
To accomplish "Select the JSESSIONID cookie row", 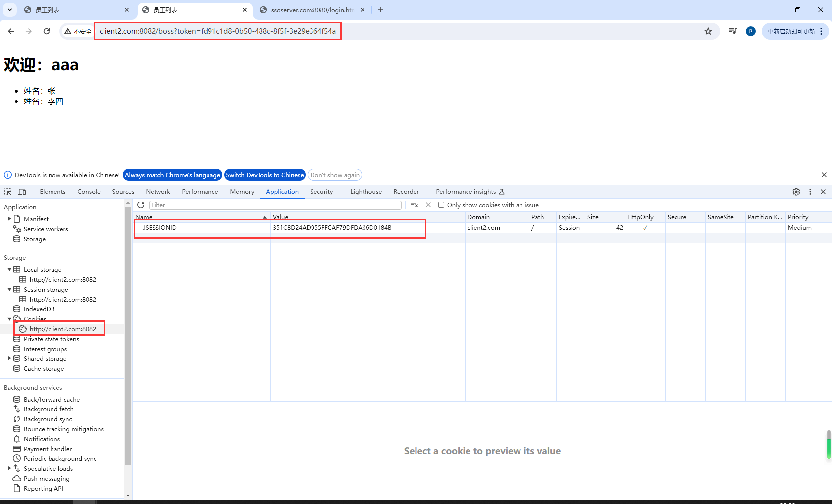I will click(x=482, y=228).
